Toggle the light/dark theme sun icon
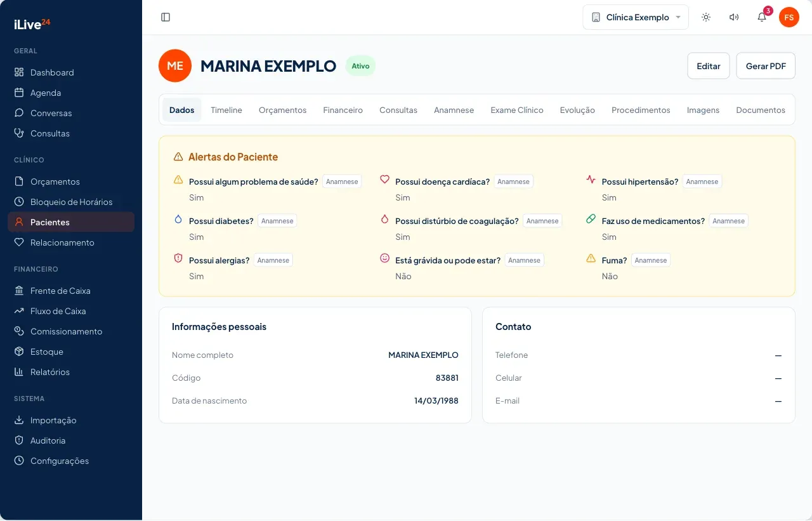The width and height of the screenshot is (812, 521). tap(706, 17)
